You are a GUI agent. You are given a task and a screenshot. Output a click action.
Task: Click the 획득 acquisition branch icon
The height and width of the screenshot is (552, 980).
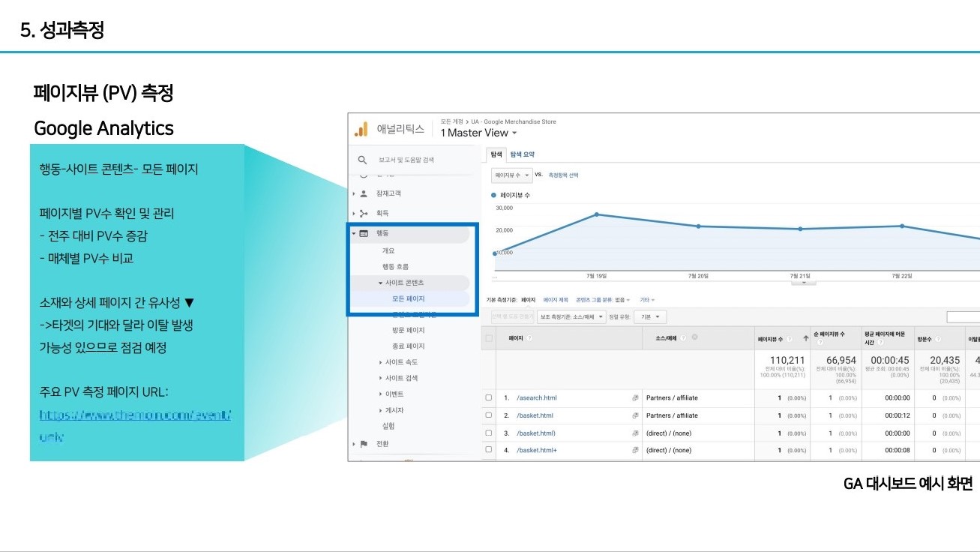tap(364, 214)
